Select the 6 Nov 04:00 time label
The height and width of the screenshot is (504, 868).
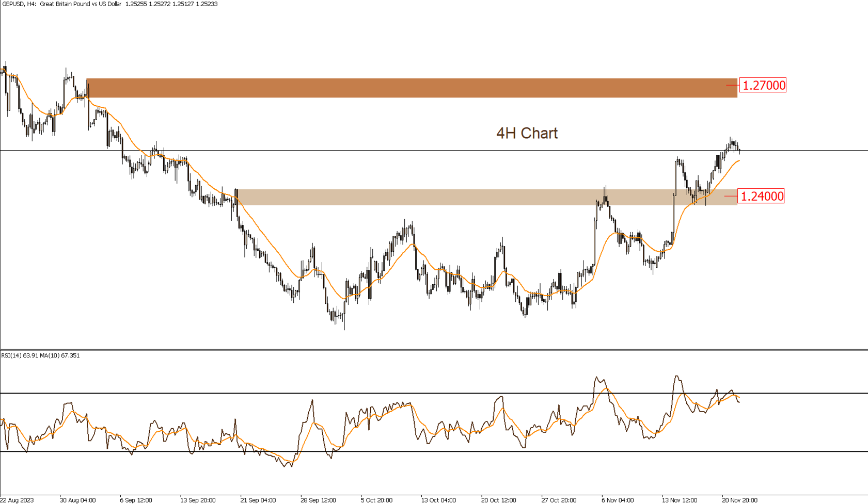click(x=618, y=500)
